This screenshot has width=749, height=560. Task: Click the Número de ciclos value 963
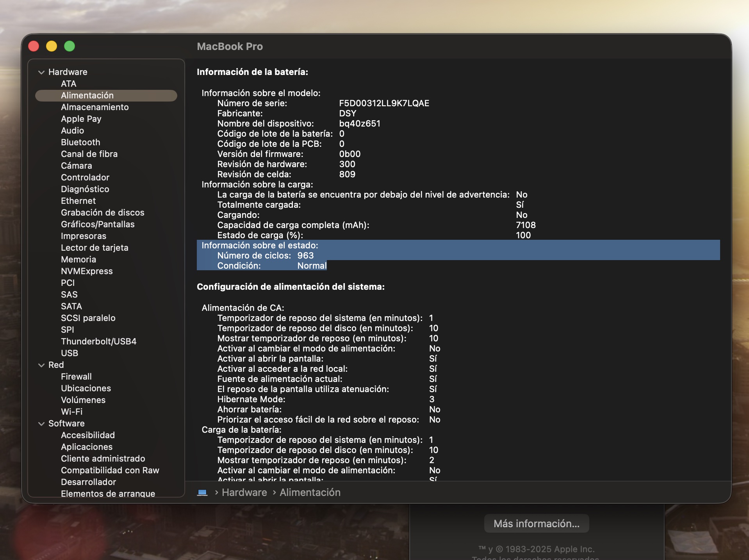pos(305,255)
